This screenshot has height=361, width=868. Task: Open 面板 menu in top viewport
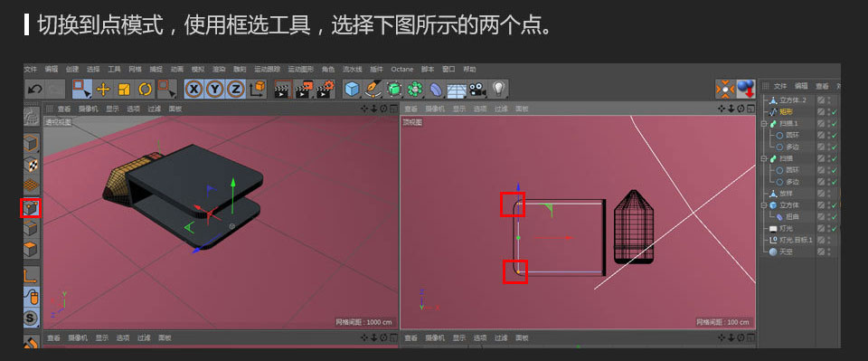522,109
